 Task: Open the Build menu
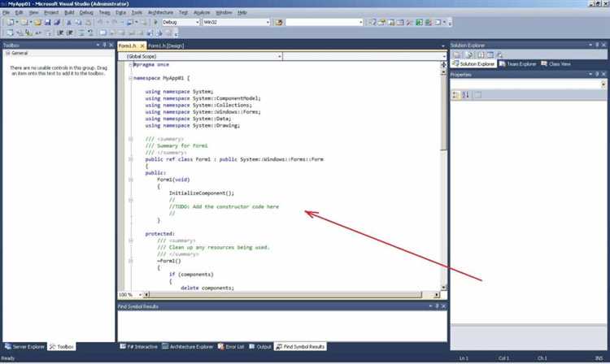click(x=69, y=12)
